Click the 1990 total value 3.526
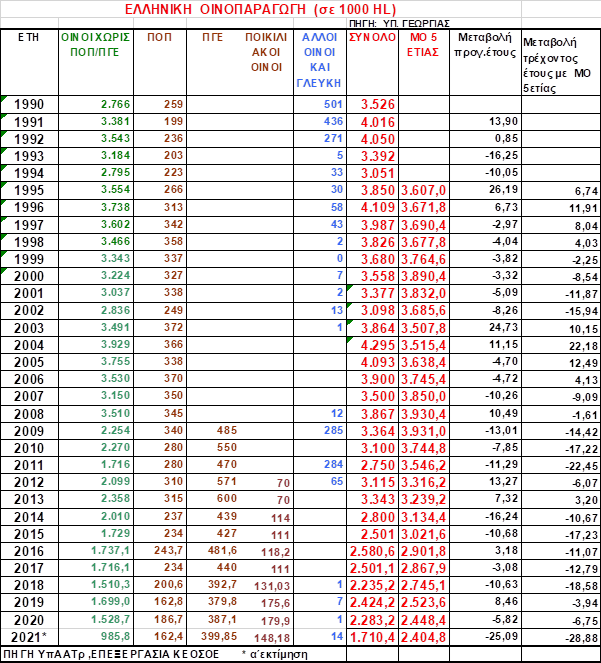This screenshot has height=663, width=601. pos(377,104)
